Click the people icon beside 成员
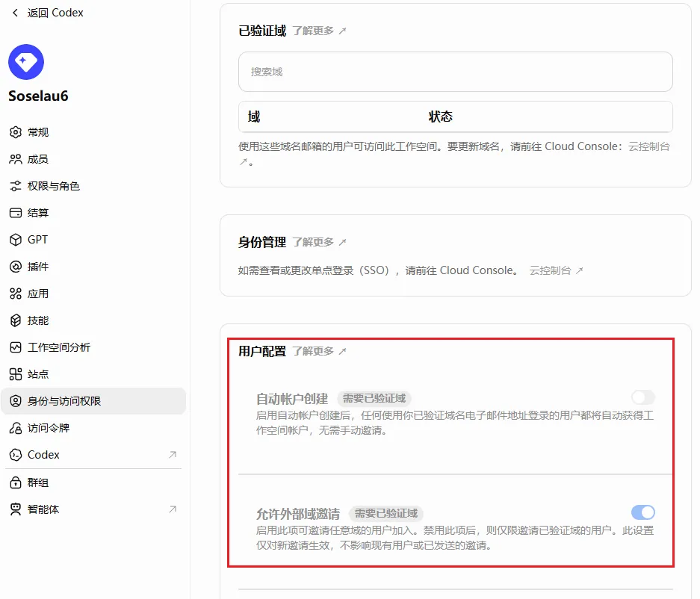Viewport: 700px width, 599px height. pos(16,159)
